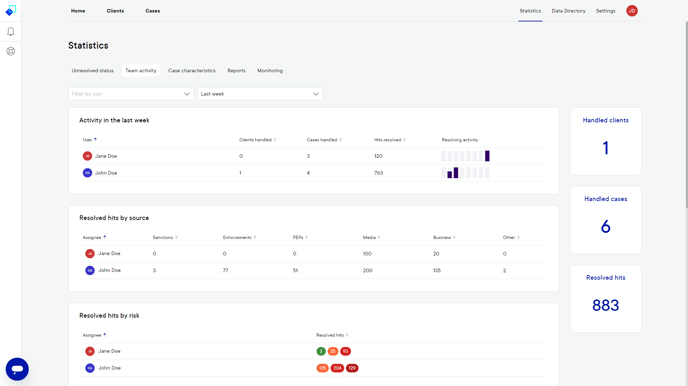Open the Last week period dropdown

click(x=260, y=94)
